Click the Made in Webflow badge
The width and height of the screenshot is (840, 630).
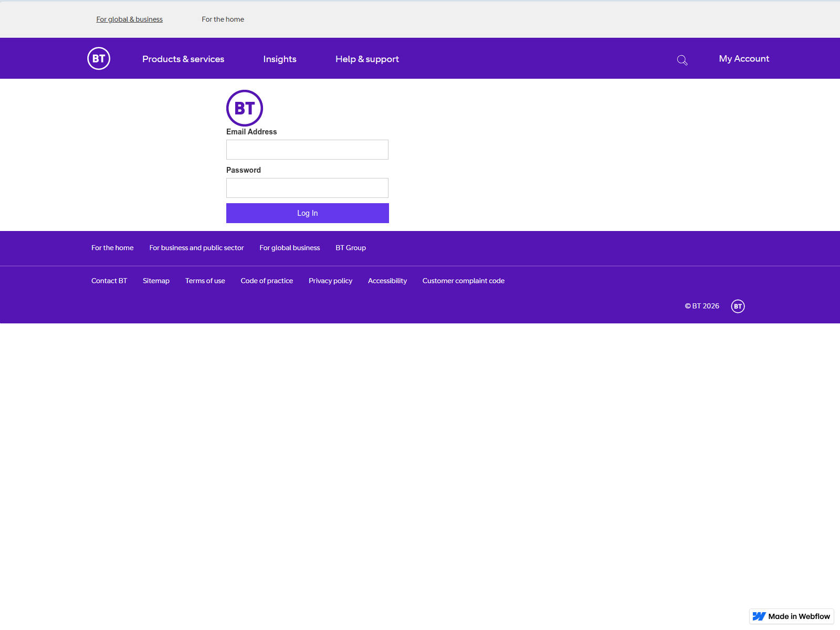[792, 616]
